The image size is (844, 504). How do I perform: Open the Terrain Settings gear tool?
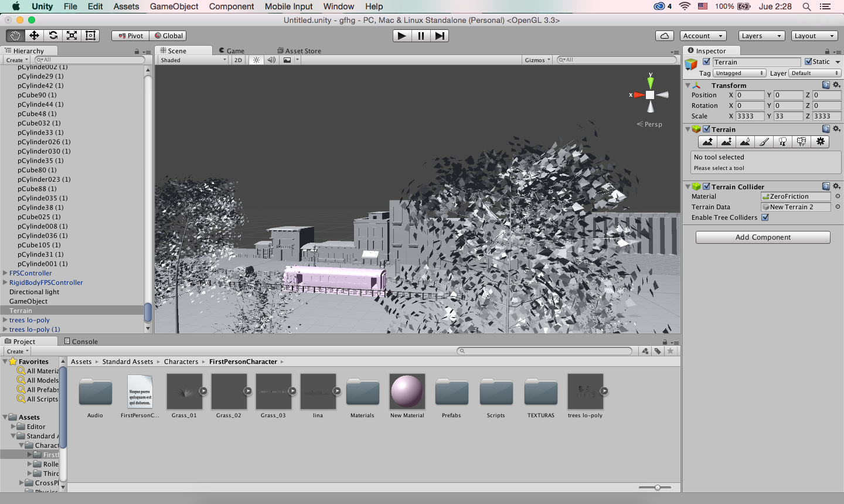[820, 141]
